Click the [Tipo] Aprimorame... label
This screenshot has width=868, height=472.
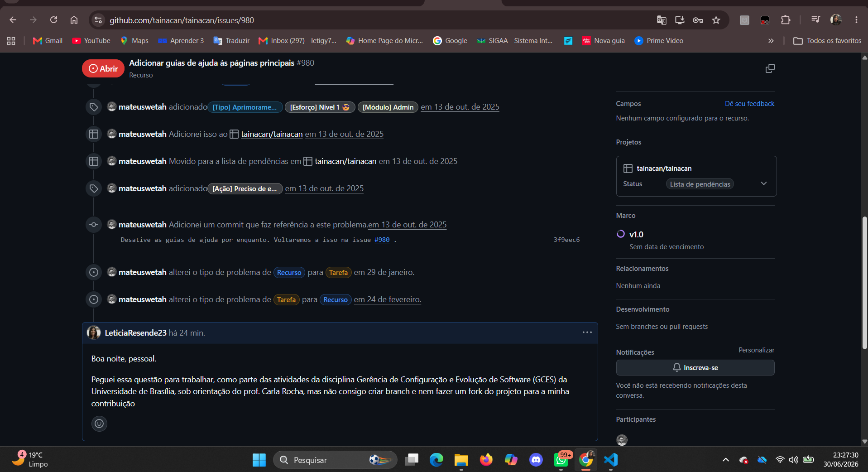click(245, 107)
